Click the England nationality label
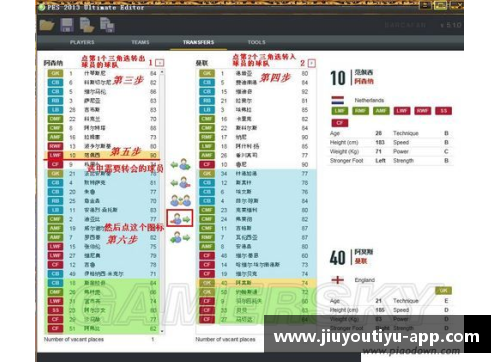 (x=364, y=280)
